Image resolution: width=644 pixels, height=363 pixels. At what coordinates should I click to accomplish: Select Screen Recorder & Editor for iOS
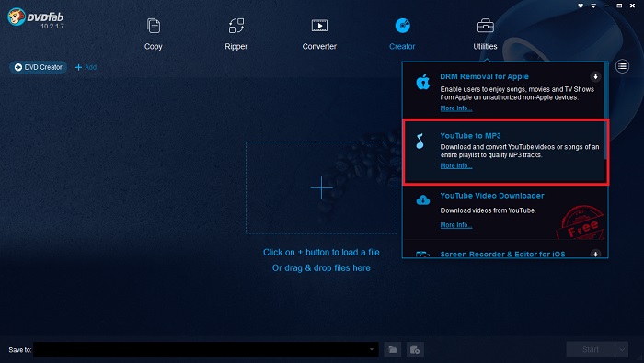(x=502, y=254)
